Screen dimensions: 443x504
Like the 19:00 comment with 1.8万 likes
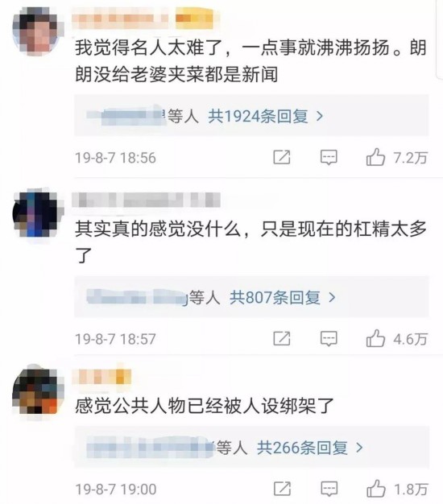pyautogui.click(x=376, y=489)
